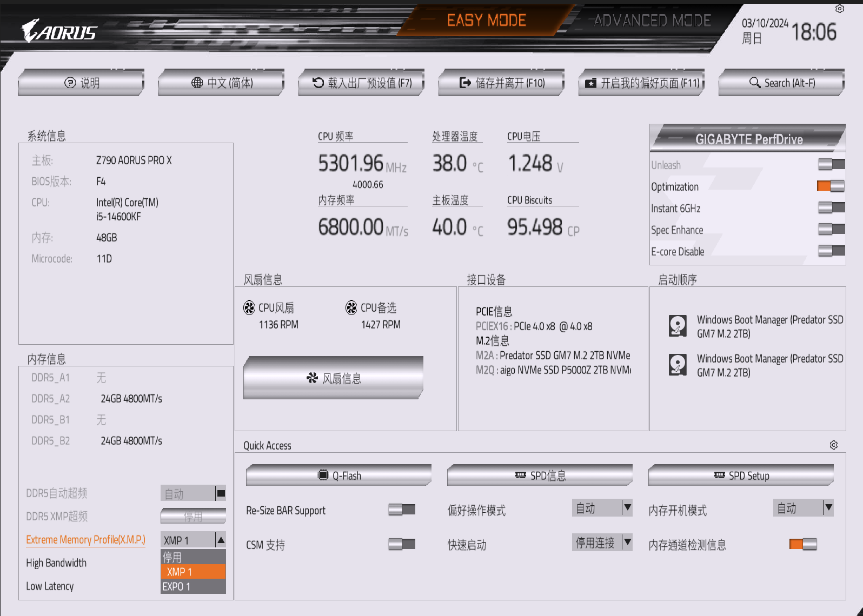Screen dimensions: 863x616
Task: Click the M2Q aigo NVMe SSD entry
Action: (x=553, y=370)
